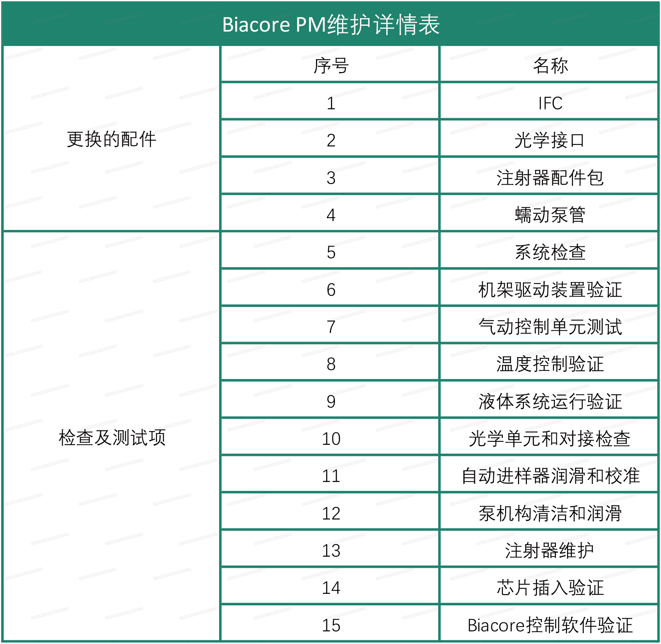Click the "光学单元和对接检查" cell
The height and width of the screenshot is (644, 661).
549,437
